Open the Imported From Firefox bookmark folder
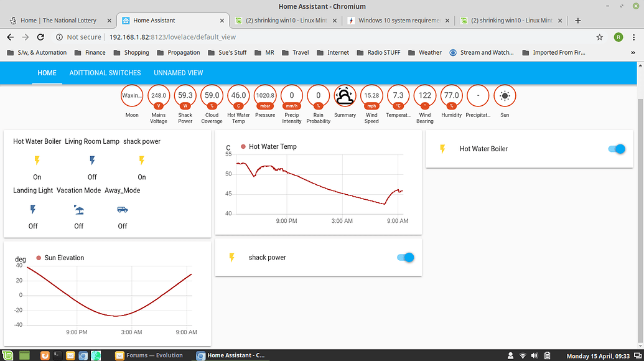The width and height of the screenshot is (644, 361). click(x=554, y=52)
